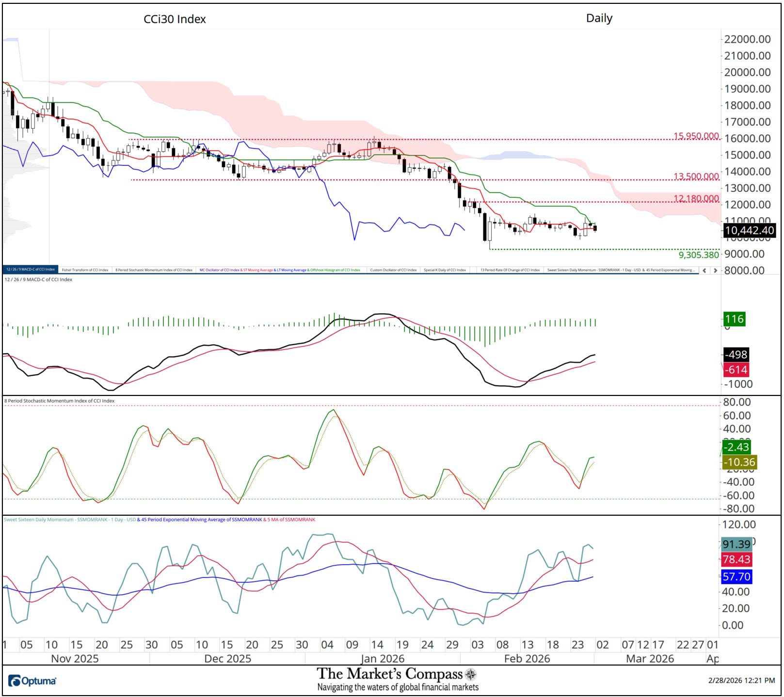Image resolution: width=784 pixels, height=697 pixels.
Task: Click the Mar 2026 month label
Action: point(650,659)
